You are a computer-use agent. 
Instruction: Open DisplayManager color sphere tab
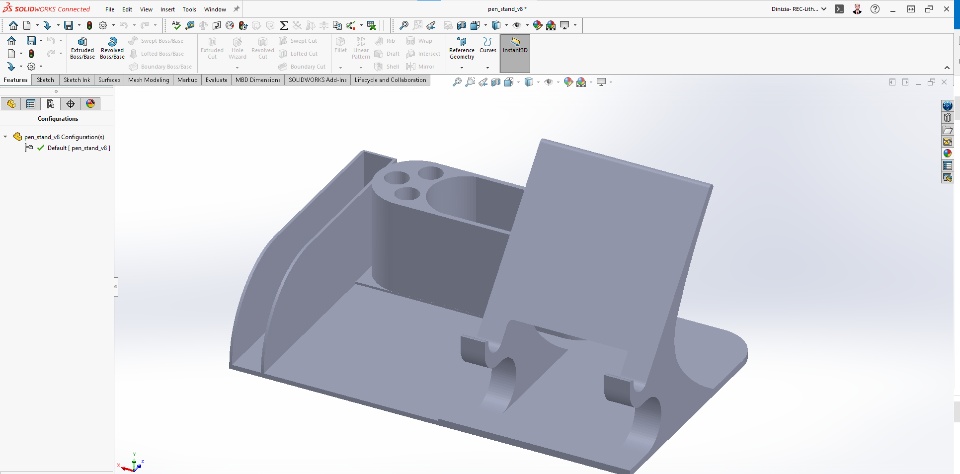tap(91, 103)
